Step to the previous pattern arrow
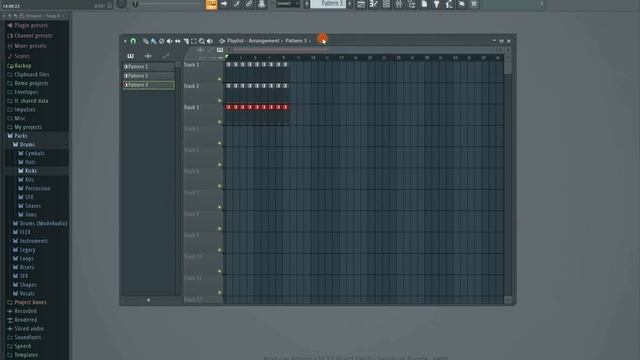The height and width of the screenshot is (360, 640). (x=307, y=4)
